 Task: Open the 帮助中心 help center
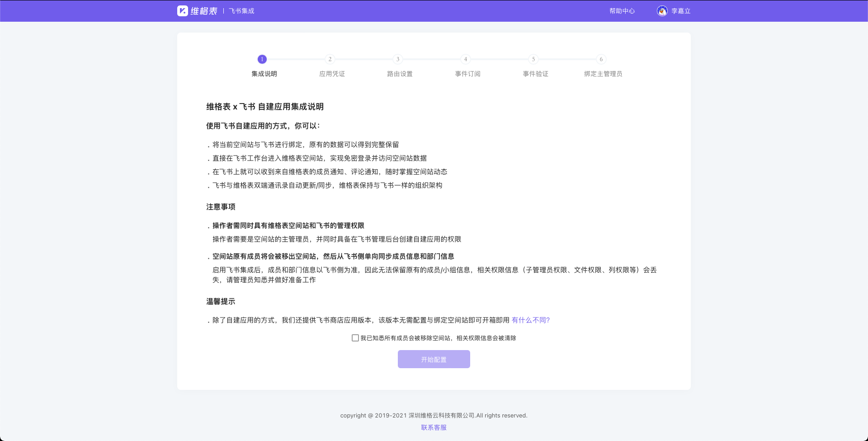[622, 11]
